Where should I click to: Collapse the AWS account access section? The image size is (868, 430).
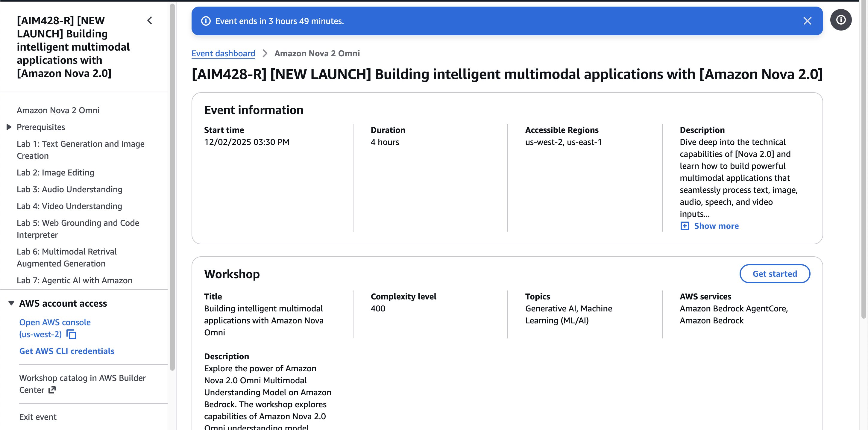coord(11,303)
